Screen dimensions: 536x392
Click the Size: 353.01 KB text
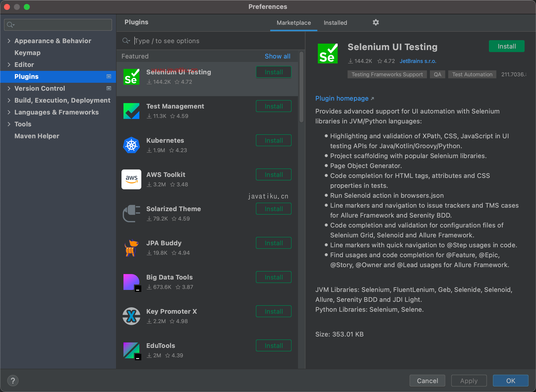click(339, 334)
